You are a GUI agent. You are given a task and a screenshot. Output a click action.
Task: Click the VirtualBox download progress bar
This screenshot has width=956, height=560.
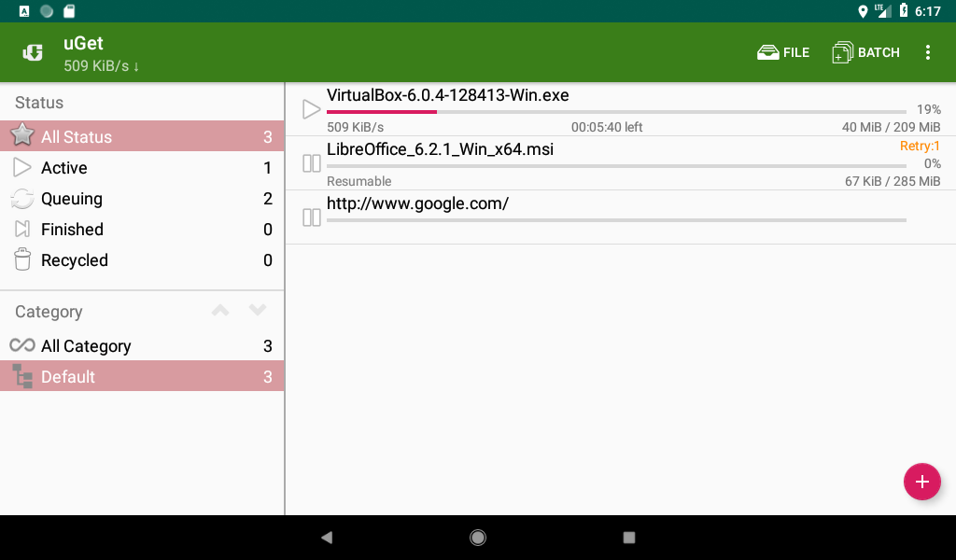(x=616, y=112)
